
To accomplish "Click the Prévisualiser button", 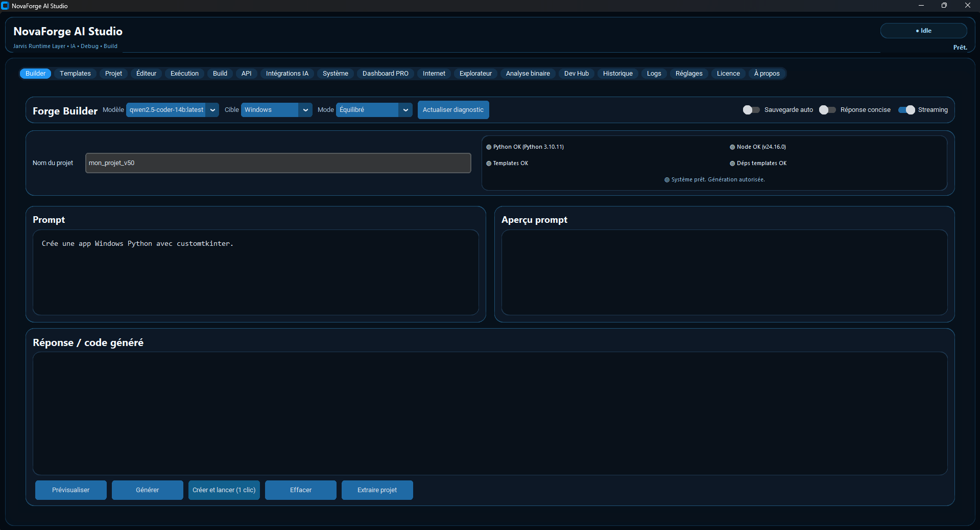I will [x=71, y=490].
